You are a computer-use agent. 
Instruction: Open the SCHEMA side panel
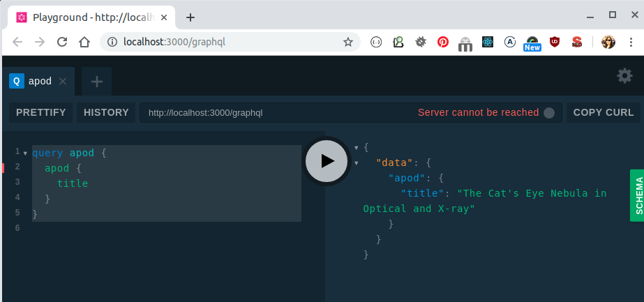[638, 195]
